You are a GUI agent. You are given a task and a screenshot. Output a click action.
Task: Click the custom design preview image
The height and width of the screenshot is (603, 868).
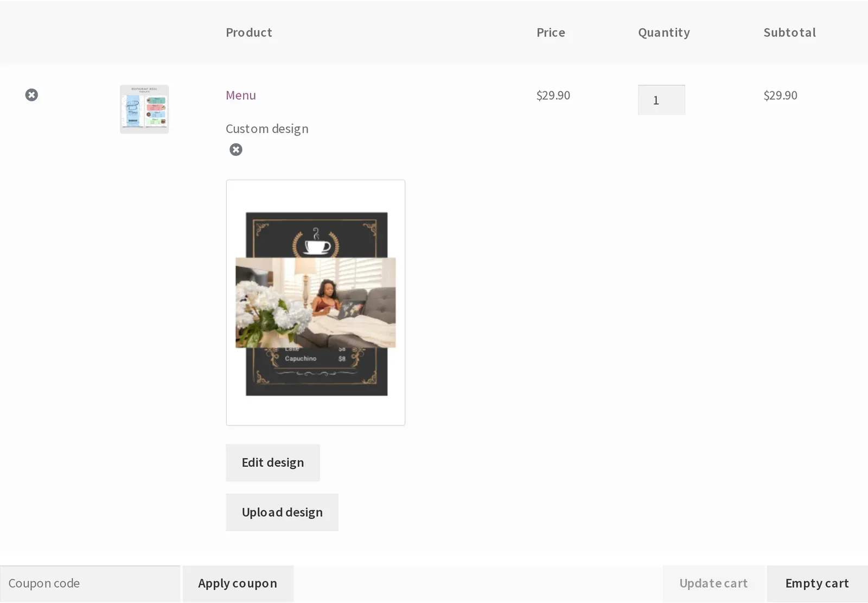(x=316, y=303)
